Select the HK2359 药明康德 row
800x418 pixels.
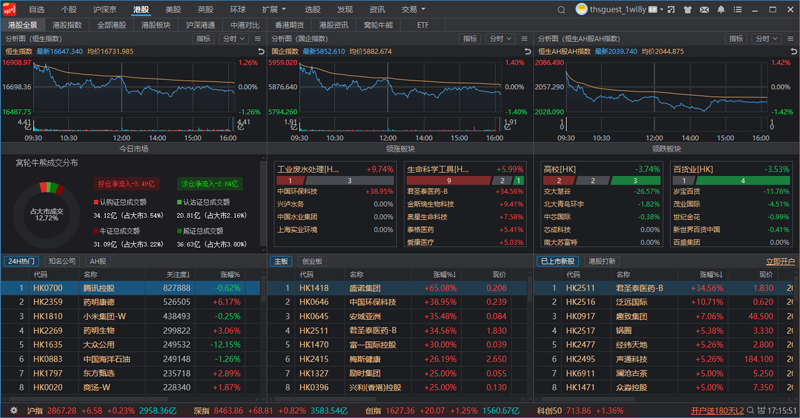coord(131,302)
